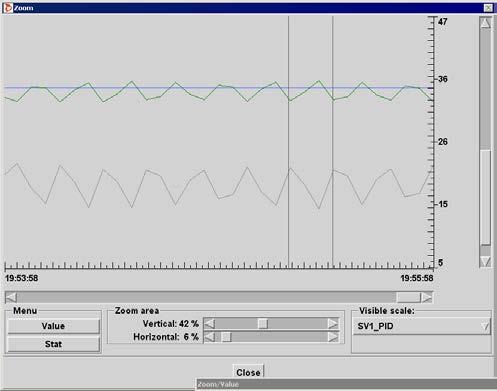Close the Zoom dialog with Close button
Image resolution: width=497 pixels, height=391 pixels.
[x=248, y=372]
